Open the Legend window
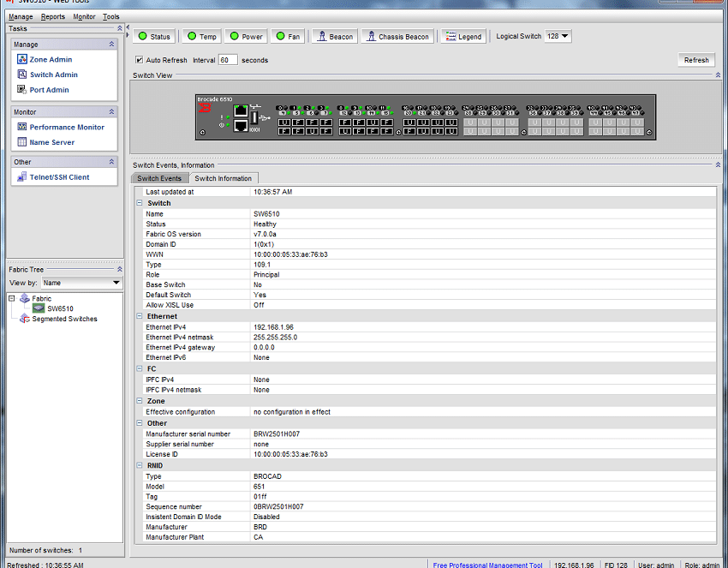The width and height of the screenshot is (728, 568). pos(463,36)
